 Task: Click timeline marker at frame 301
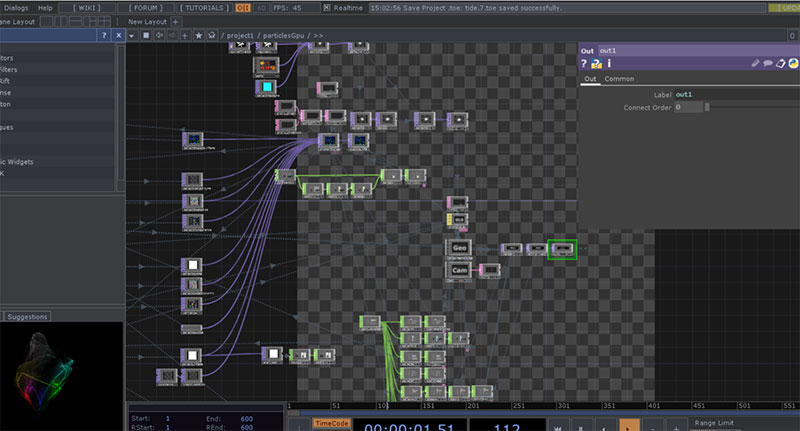pos(563,405)
